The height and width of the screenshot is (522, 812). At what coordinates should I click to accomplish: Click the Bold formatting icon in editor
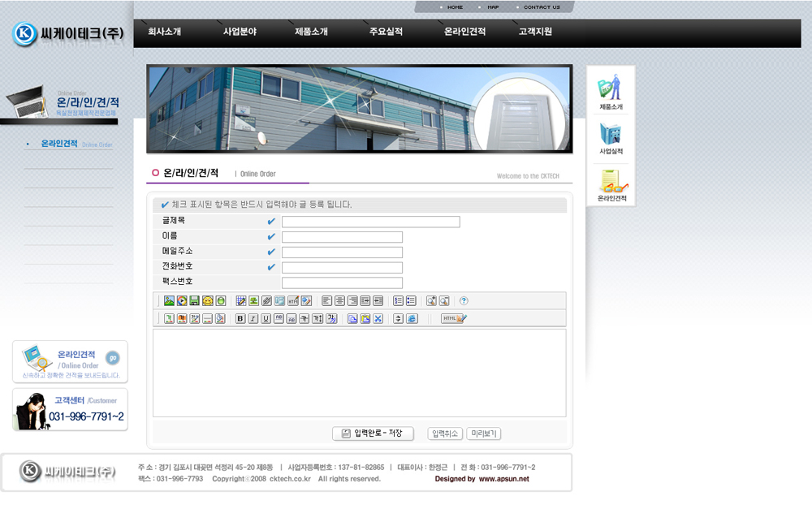(240, 318)
